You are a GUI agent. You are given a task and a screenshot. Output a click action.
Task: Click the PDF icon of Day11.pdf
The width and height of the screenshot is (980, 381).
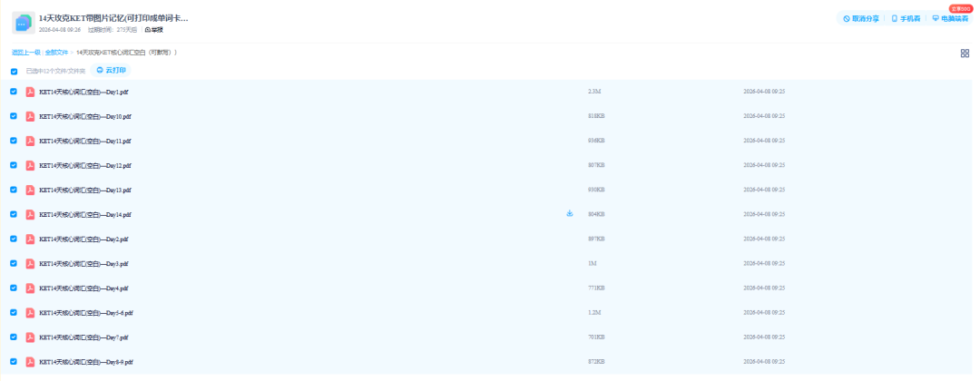(30, 141)
